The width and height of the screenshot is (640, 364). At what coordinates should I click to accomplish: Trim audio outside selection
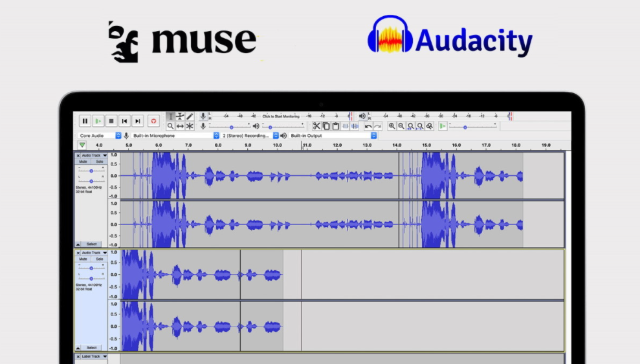(346, 126)
